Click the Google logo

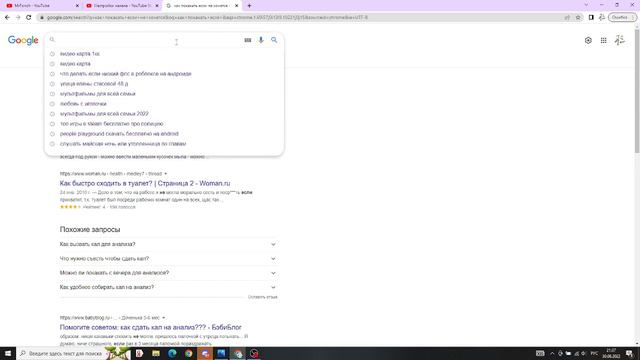click(23, 40)
